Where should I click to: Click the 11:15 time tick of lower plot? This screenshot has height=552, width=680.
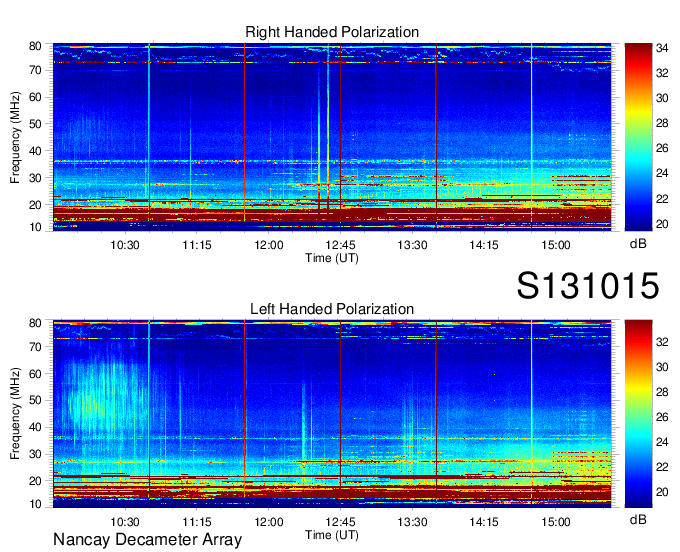point(196,522)
